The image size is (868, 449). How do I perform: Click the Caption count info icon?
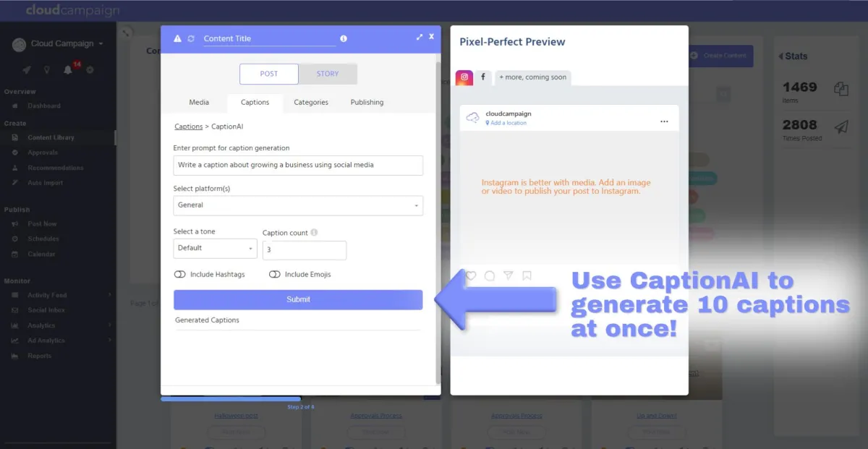[x=314, y=233]
